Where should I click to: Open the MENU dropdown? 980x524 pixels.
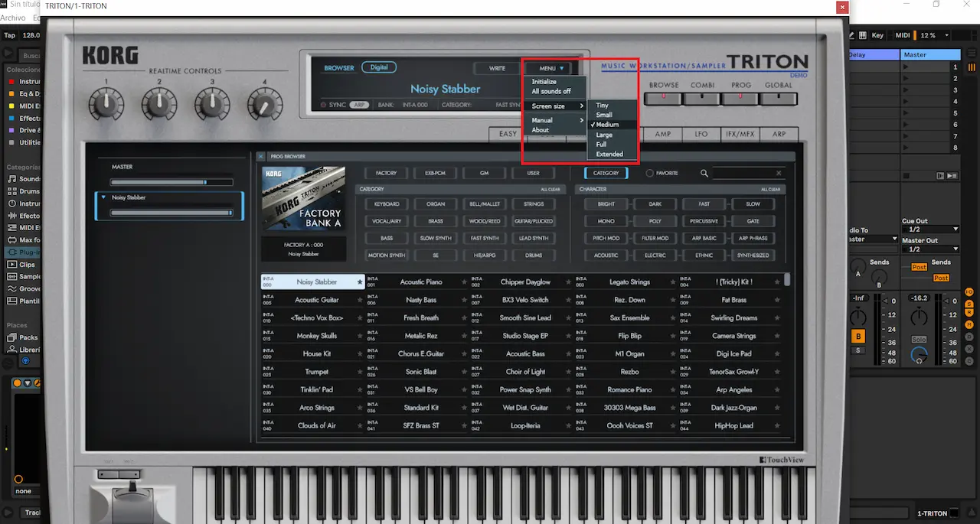point(550,68)
